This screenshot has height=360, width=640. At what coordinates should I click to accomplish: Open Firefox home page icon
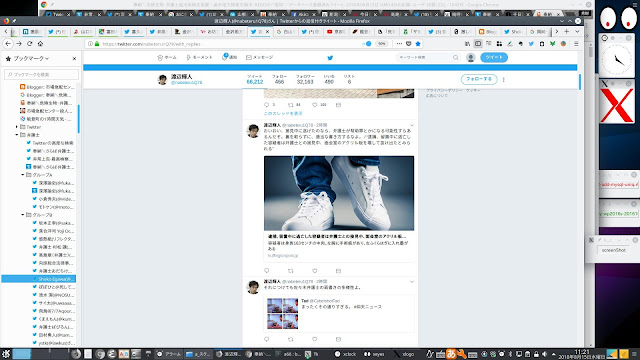(x=40, y=44)
